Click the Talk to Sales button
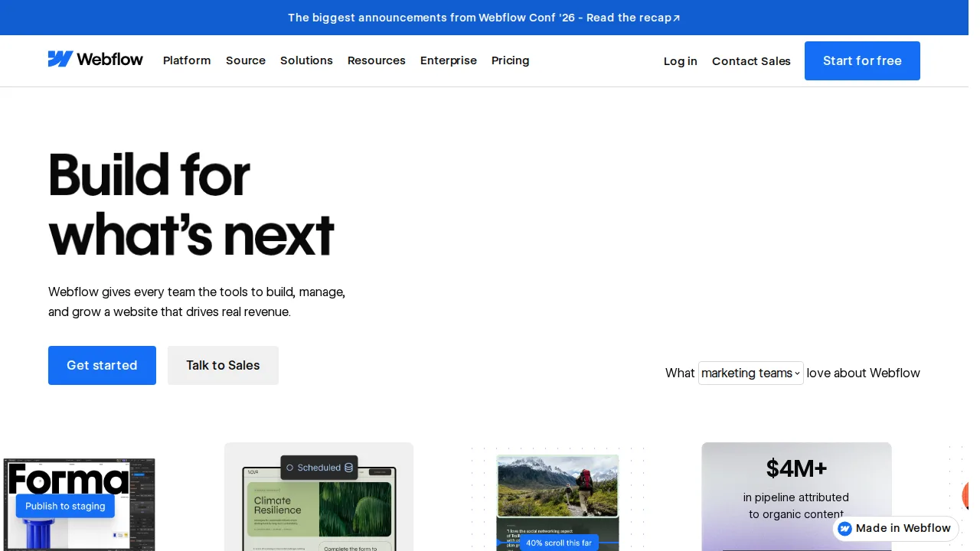Image resolution: width=980 pixels, height=551 pixels. [223, 365]
